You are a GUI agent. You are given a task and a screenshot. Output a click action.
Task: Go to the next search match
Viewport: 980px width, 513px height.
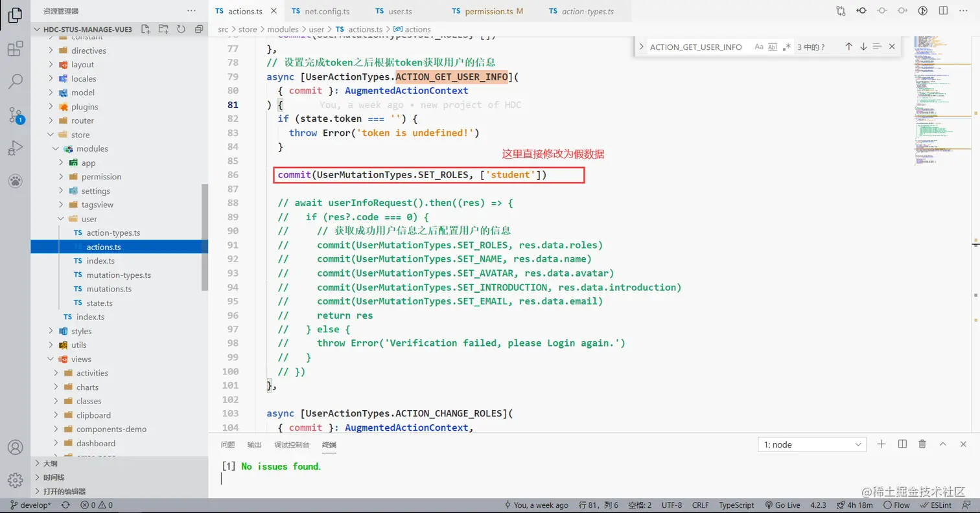(x=863, y=47)
